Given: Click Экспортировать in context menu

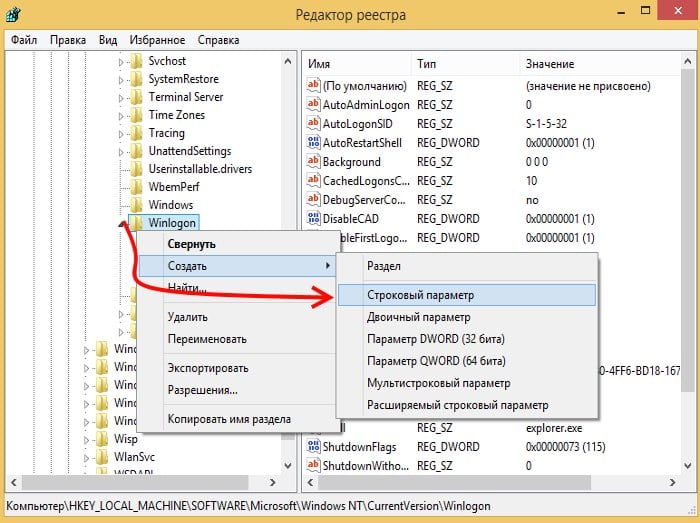Looking at the screenshot, I should pos(208,368).
